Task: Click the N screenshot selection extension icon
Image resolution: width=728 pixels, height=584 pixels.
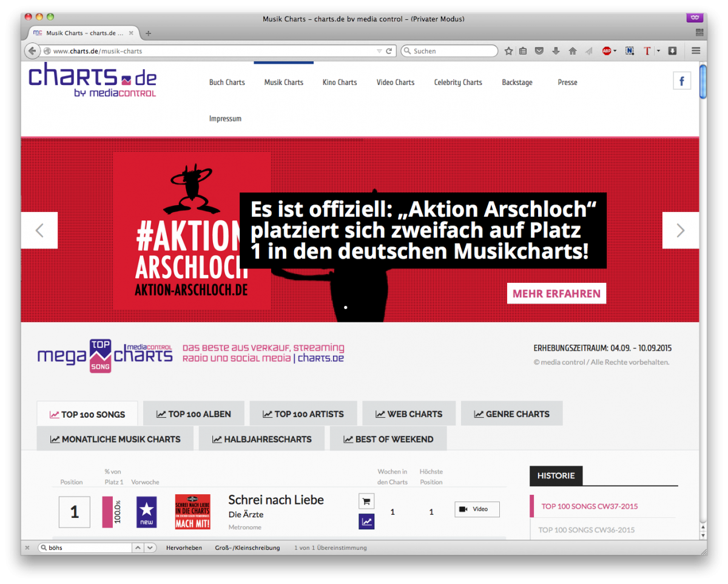Action: 630,51
